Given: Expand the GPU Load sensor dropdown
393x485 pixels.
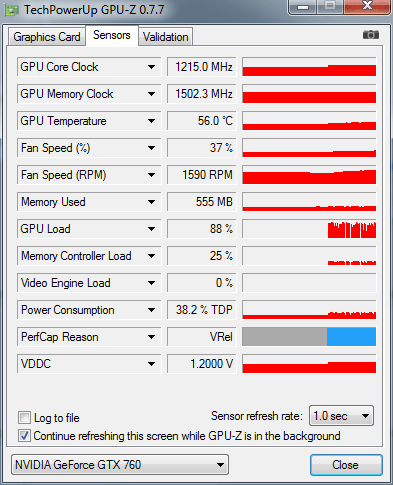Looking at the screenshot, I should click(151, 229).
